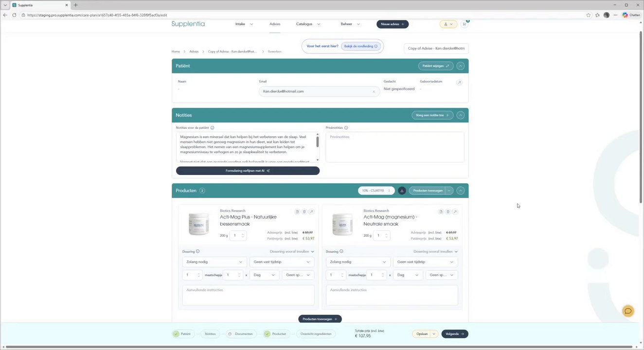The height and width of the screenshot is (350, 644).
Task: Click Producten toevoegen in Producten header
Action: (x=428, y=191)
